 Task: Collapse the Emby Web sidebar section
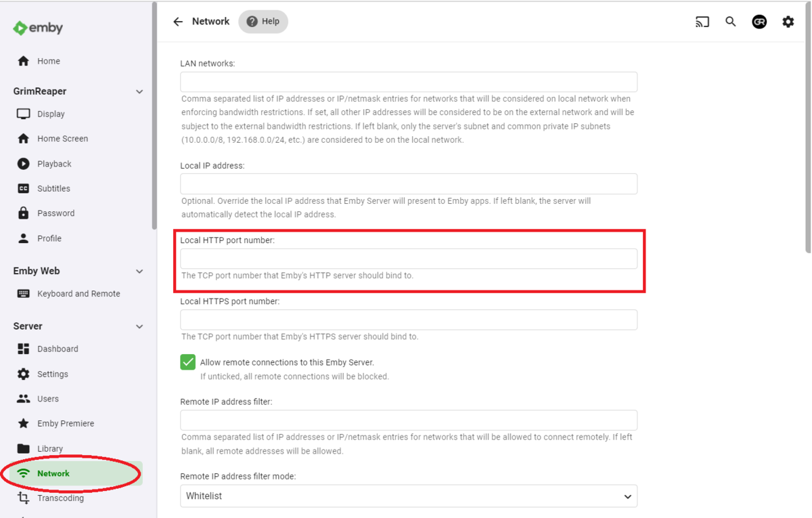point(139,271)
